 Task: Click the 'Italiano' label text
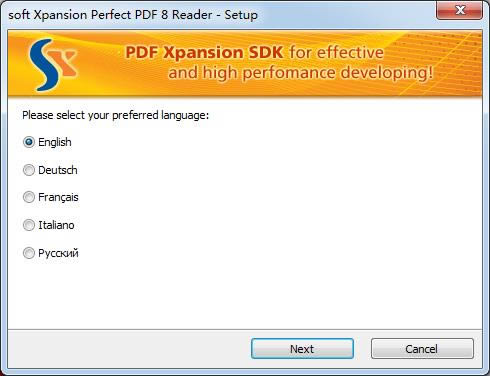point(56,225)
